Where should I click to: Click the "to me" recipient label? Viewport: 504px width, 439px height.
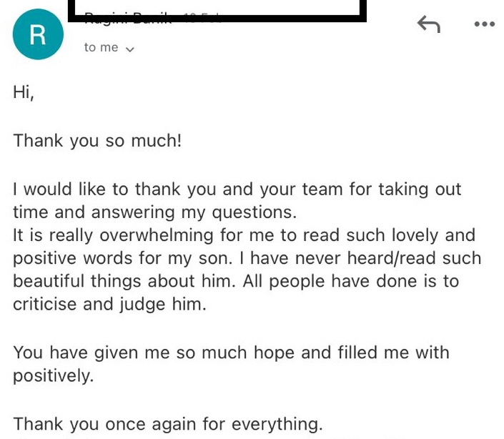pos(101,47)
